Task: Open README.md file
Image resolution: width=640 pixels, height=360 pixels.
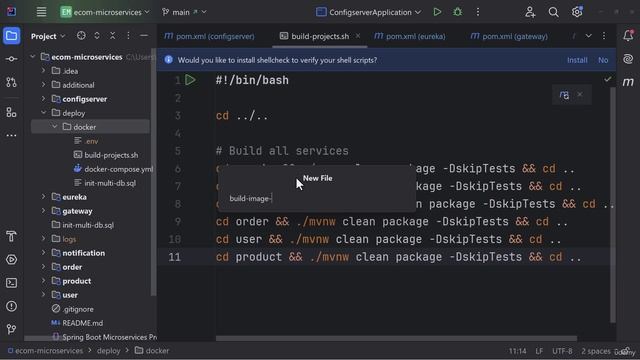Action: 78,323
